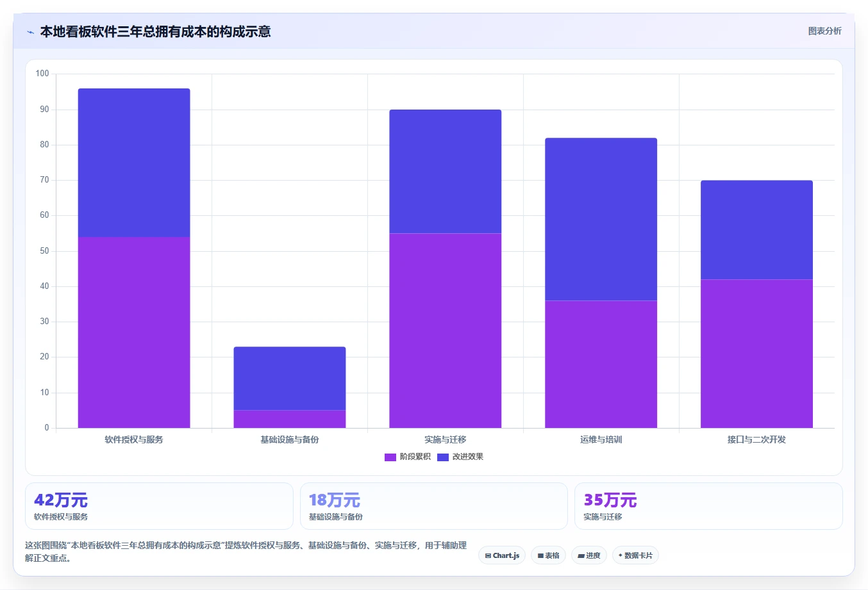Viewport: 868px width, 590px height.
Task: Click the 实施与迁移 x-axis label
Action: pos(446,439)
